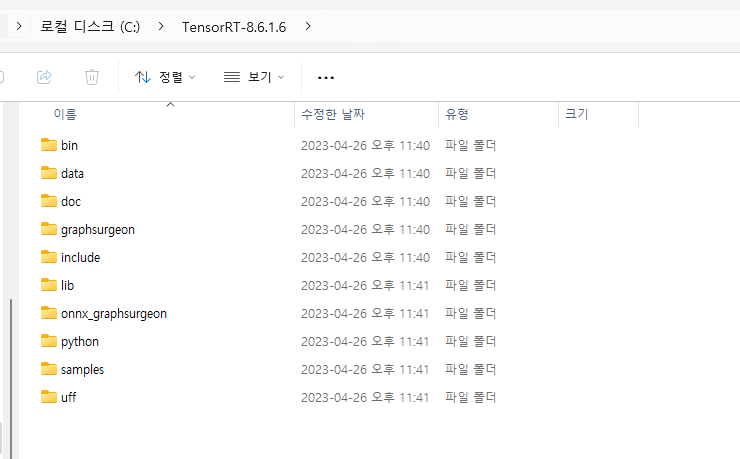Expand the chevron after TensorRT-8.6.1.6 in breadcrumb
The image size is (740, 459).
click(308, 26)
